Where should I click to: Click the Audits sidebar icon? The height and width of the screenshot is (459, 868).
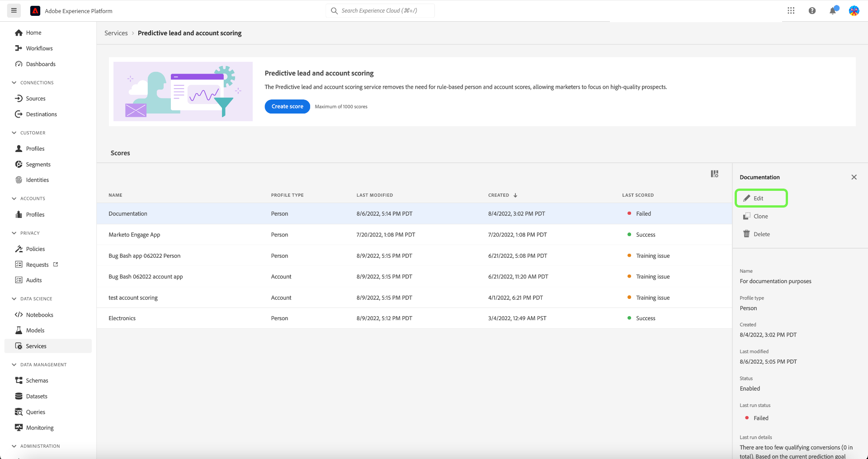19,280
